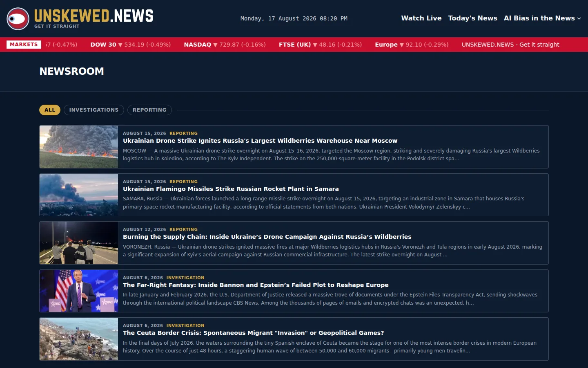Viewport: 588px width, 368px height.
Task: Click REPORTING tag on Burning the Supply Chain article
Action: tap(183, 229)
